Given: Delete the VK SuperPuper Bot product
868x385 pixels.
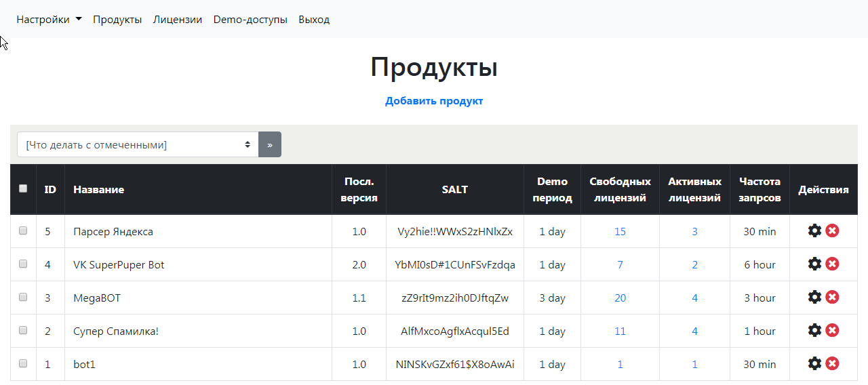Looking at the screenshot, I should click(832, 264).
